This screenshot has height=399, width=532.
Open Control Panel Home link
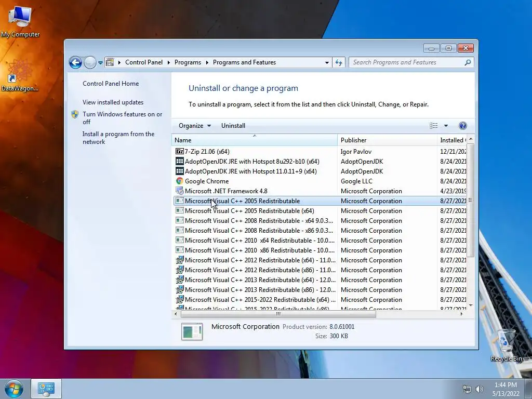(x=111, y=84)
